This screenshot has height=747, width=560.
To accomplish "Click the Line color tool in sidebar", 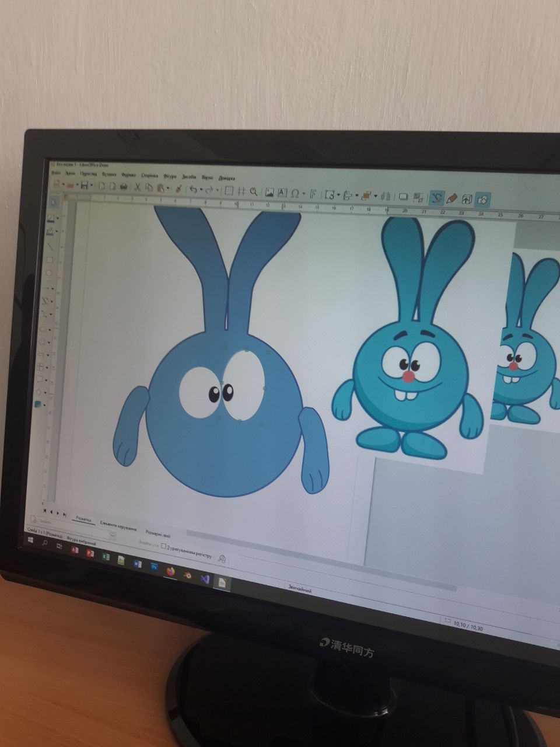I will pyautogui.click(x=51, y=218).
